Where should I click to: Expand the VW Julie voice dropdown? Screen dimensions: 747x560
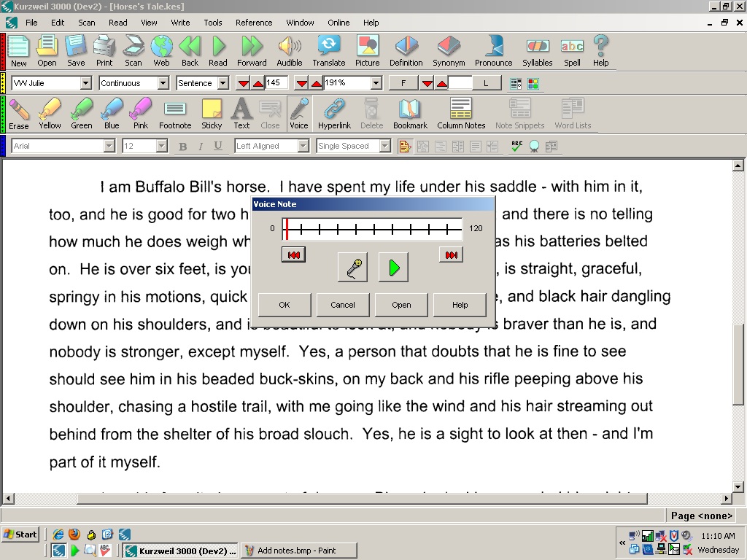(85, 83)
